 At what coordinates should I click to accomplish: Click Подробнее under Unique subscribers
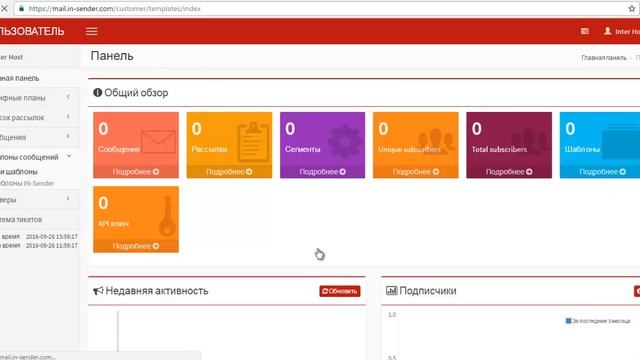pyautogui.click(x=416, y=172)
